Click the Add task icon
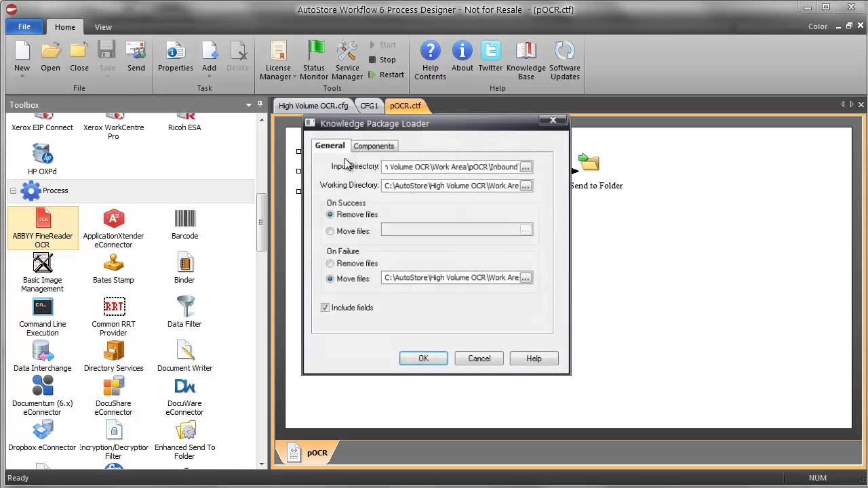The image size is (868, 488). [209, 51]
